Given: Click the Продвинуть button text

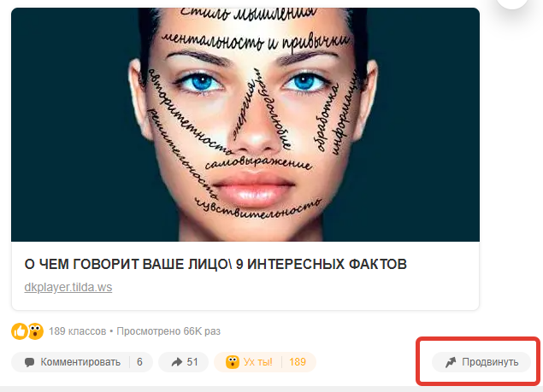Looking at the screenshot, I should [490, 362].
